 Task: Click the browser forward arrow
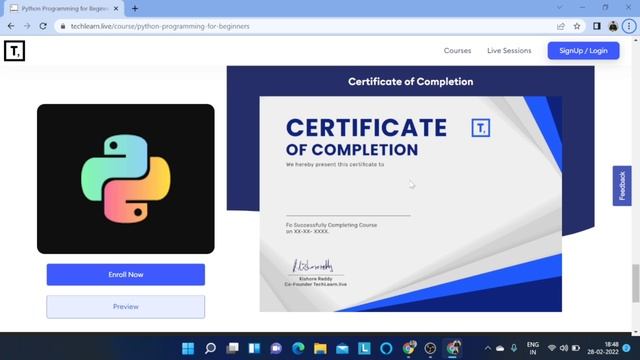tap(27, 26)
